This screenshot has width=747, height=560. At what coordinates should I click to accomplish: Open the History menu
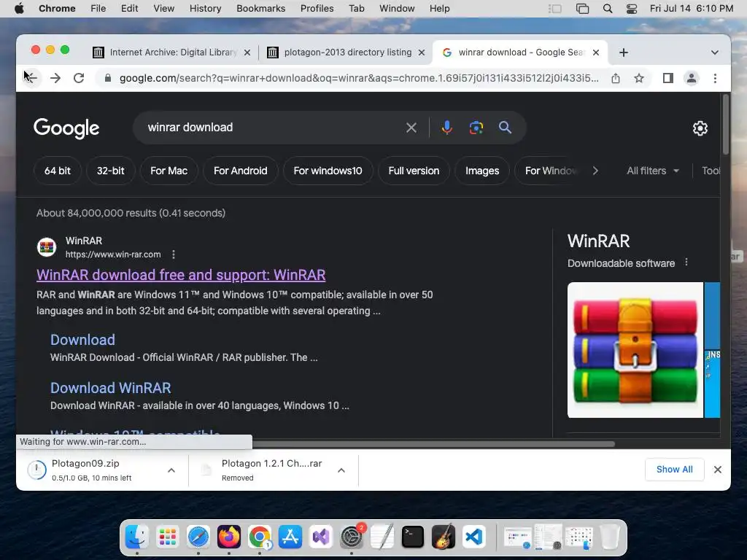click(x=205, y=9)
